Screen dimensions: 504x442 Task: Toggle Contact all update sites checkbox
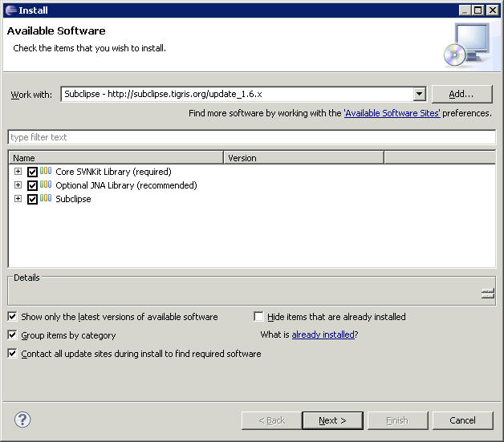point(12,354)
